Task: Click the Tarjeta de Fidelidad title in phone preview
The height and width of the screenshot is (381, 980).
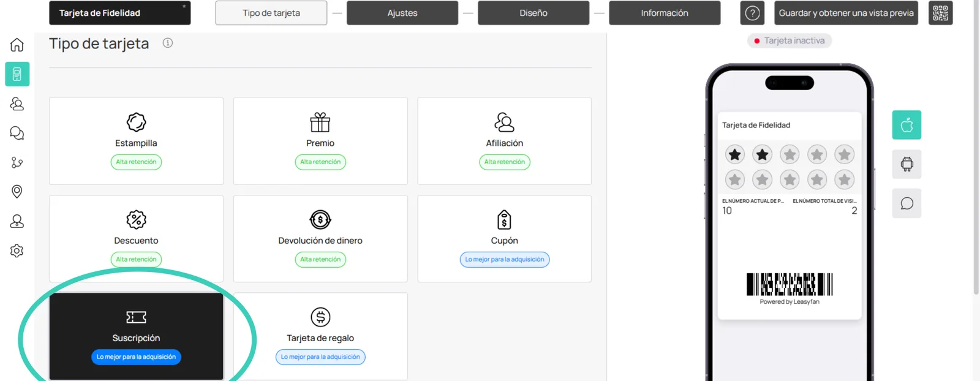Action: 756,125
